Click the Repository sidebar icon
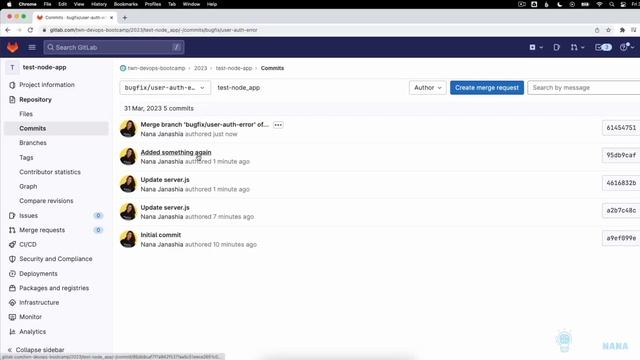The height and width of the screenshot is (360, 640). 12,100
